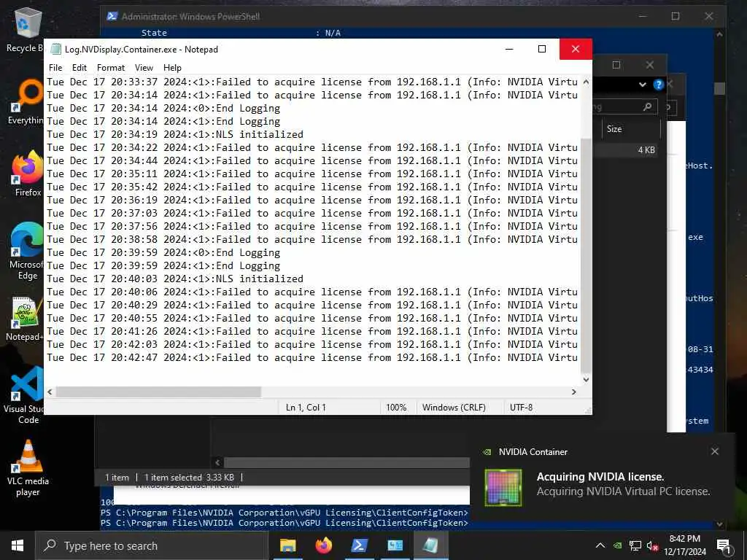The width and height of the screenshot is (747, 560).
Task: Open the Windows Start menu
Action: click(x=18, y=545)
